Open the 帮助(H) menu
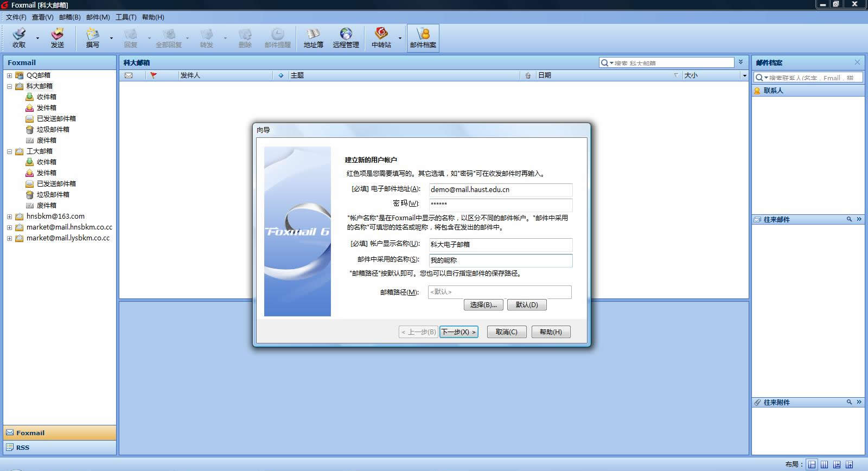The image size is (868, 471). [x=153, y=17]
